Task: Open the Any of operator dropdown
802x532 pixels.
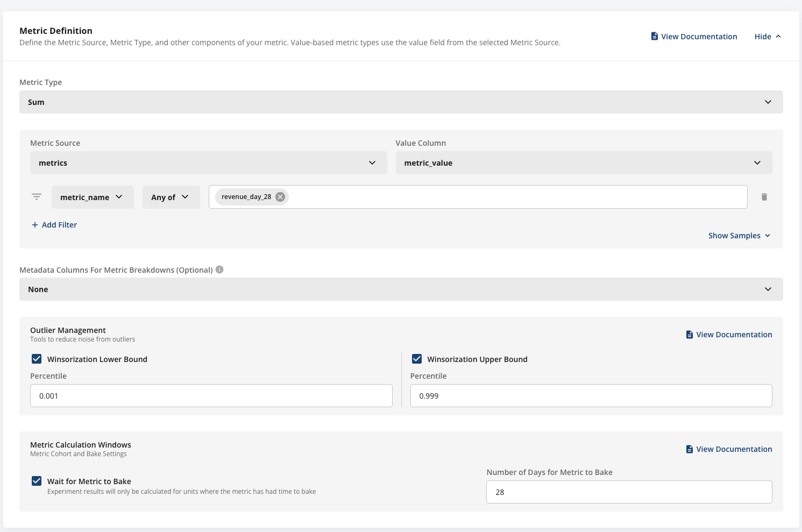Action: [x=171, y=197]
